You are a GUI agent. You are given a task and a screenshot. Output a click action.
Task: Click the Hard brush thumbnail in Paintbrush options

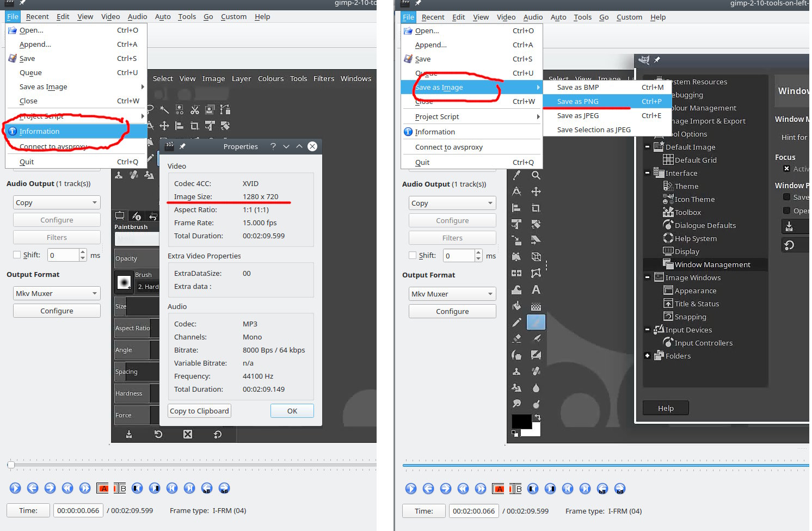(x=124, y=282)
